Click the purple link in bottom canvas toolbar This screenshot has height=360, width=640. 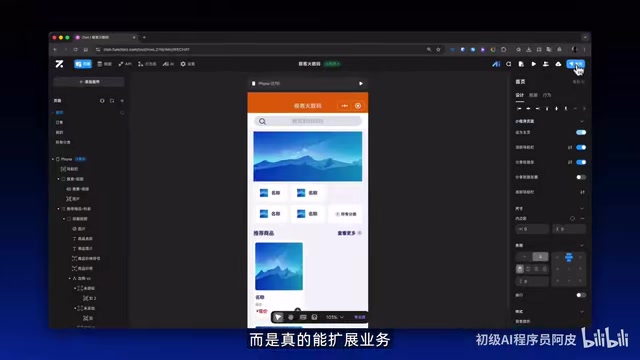coord(360,317)
